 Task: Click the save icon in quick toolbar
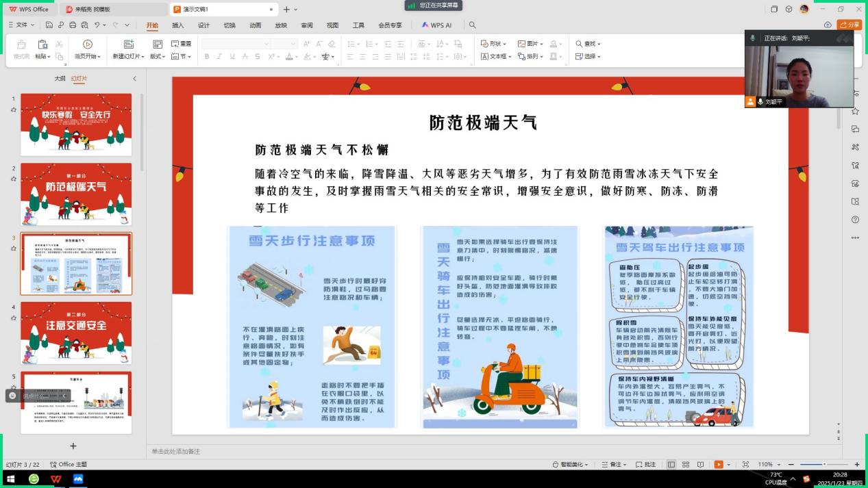49,25
